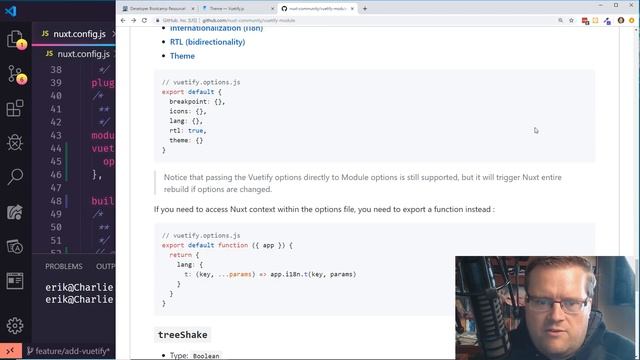Reload the GitHub page
640x360 pixels.
[x=144, y=20]
